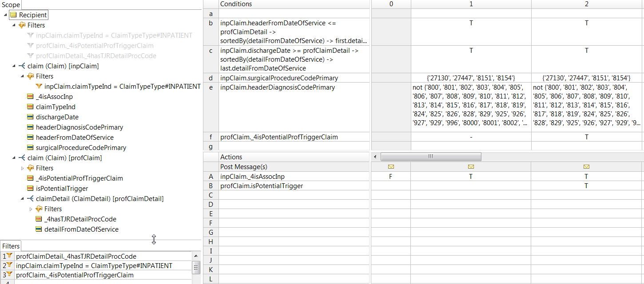Image resolution: width=644 pixels, height=284 pixels.
Task: Select the Filters tab in bottom panel
Action: [x=11, y=246]
